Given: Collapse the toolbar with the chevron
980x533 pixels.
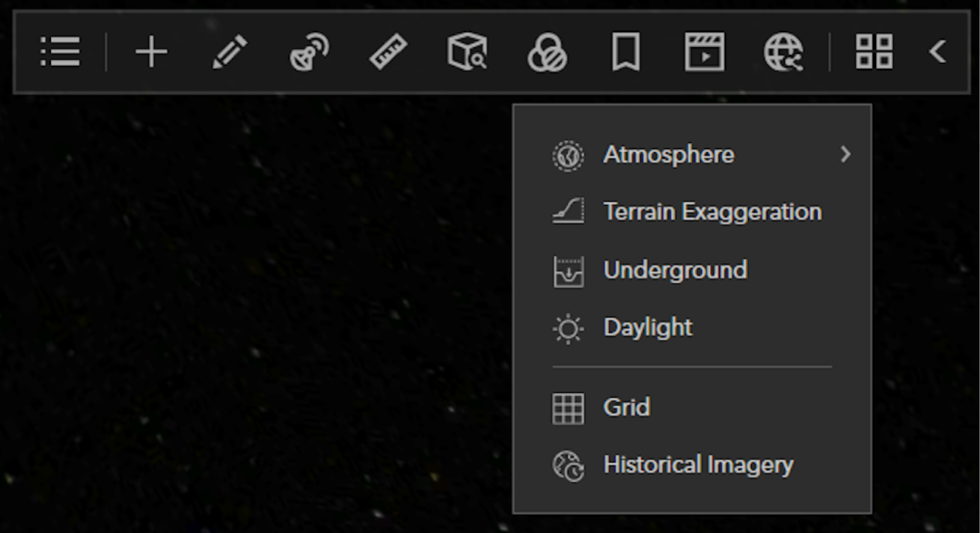Looking at the screenshot, I should pos(938,52).
